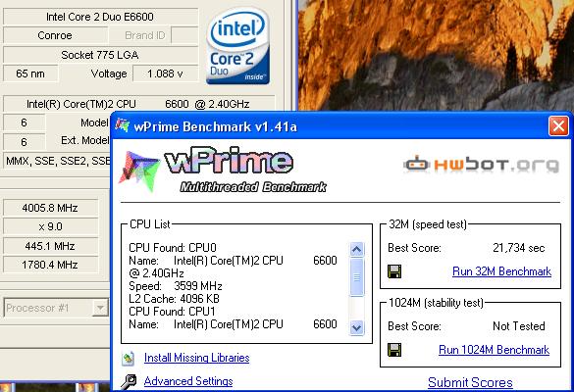Click the CPU List scrollbar thumb

pos(356,276)
